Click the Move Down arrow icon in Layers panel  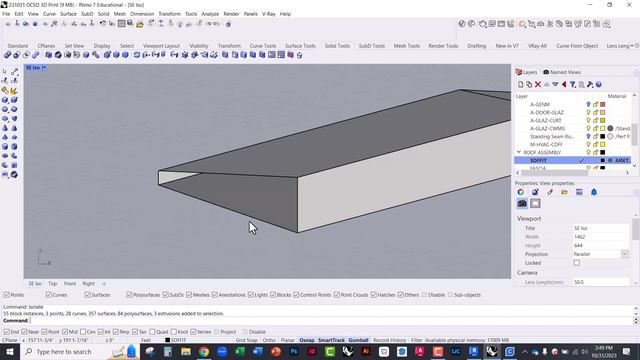tap(555, 84)
